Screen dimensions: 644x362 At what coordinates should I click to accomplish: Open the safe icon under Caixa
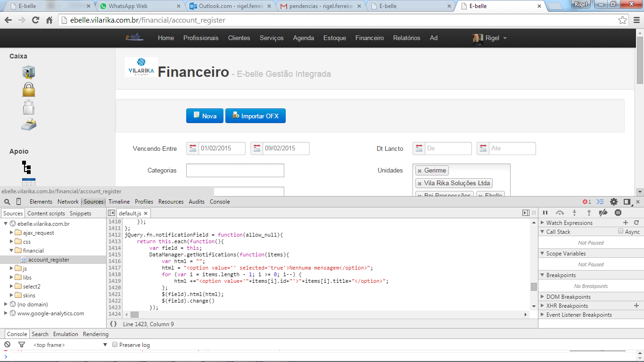click(x=29, y=73)
